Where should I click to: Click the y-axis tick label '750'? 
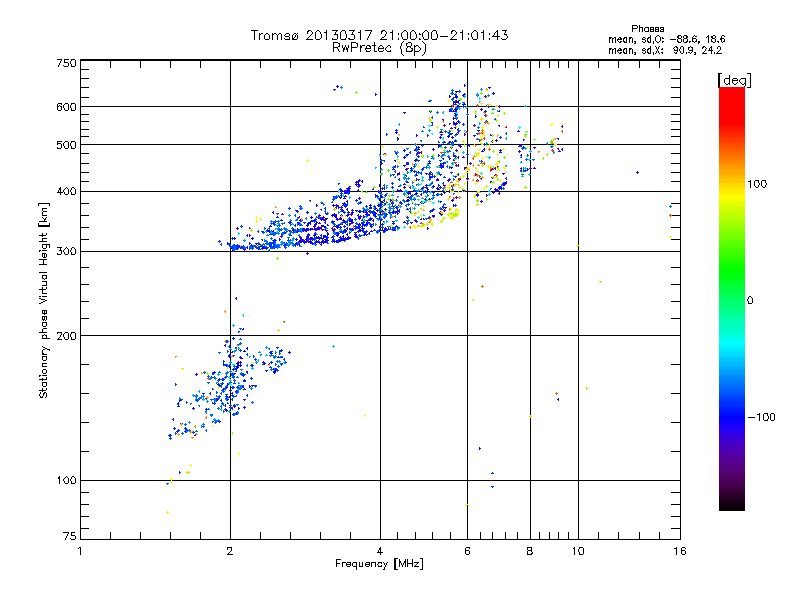tap(66, 63)
